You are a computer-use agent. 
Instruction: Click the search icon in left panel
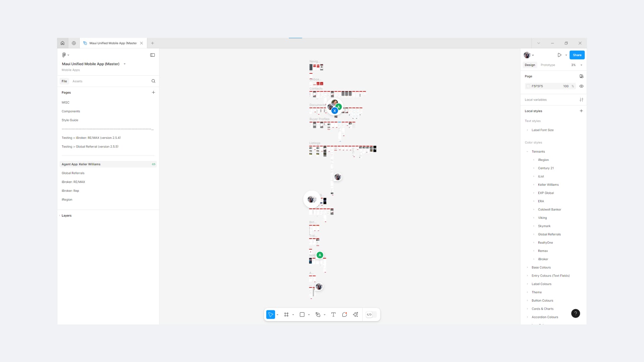point(153,81)
